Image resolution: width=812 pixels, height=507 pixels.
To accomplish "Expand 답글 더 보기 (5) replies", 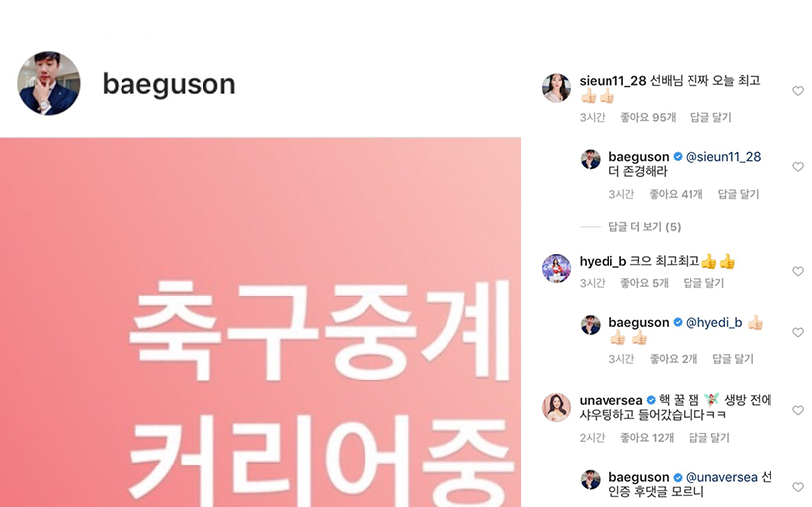I will pos(644,227).
